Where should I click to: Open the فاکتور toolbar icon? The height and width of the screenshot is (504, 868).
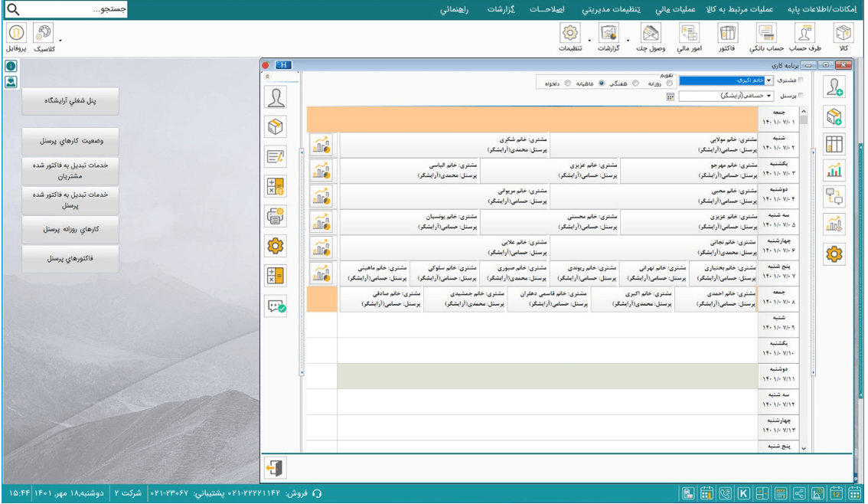click(727, 33)
